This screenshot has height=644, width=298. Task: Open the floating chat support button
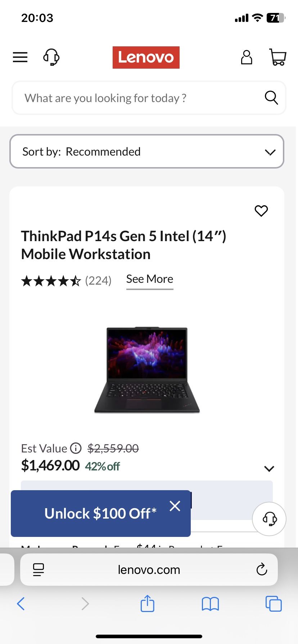tap(269, 519)
